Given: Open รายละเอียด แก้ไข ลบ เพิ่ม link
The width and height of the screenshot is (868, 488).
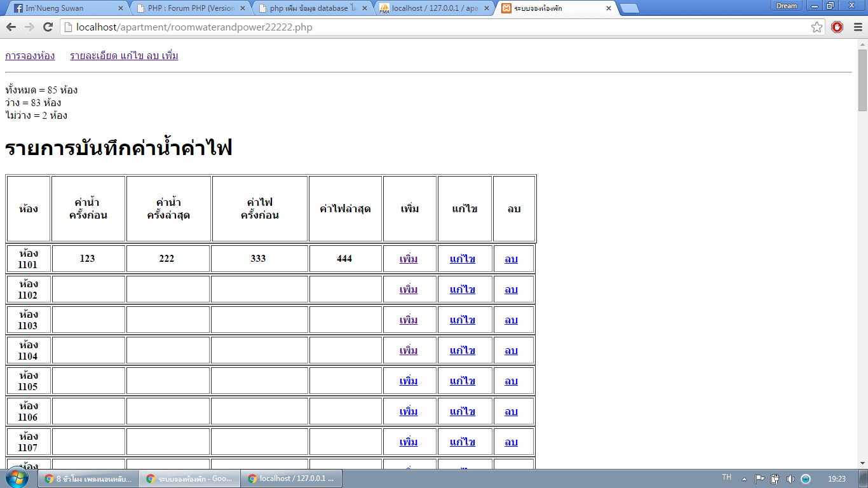Looking at the screenshot, I should 124,56.
